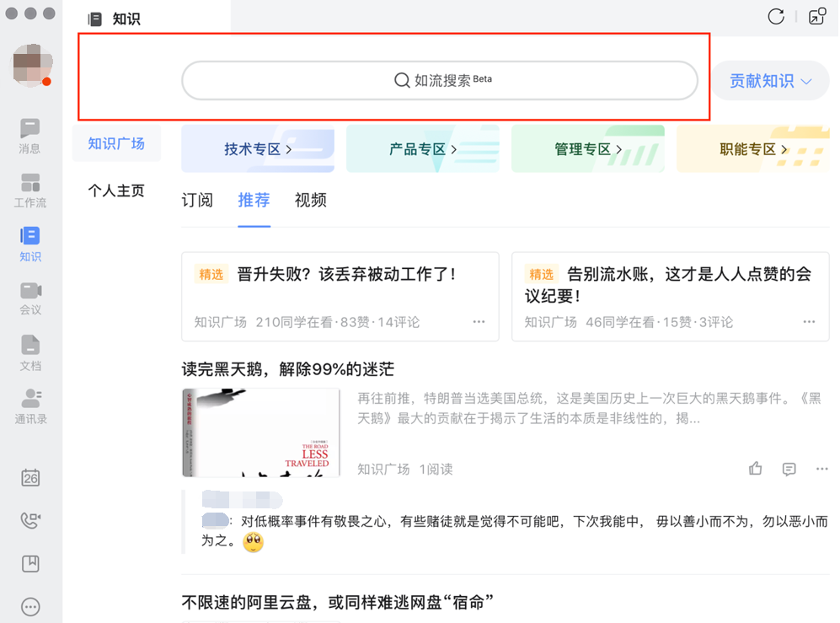Open more options on 晋升失败 card
Image resolution: width=840 pixels, height=623 pixels.
pyautogui.click(x=479, y=322)
